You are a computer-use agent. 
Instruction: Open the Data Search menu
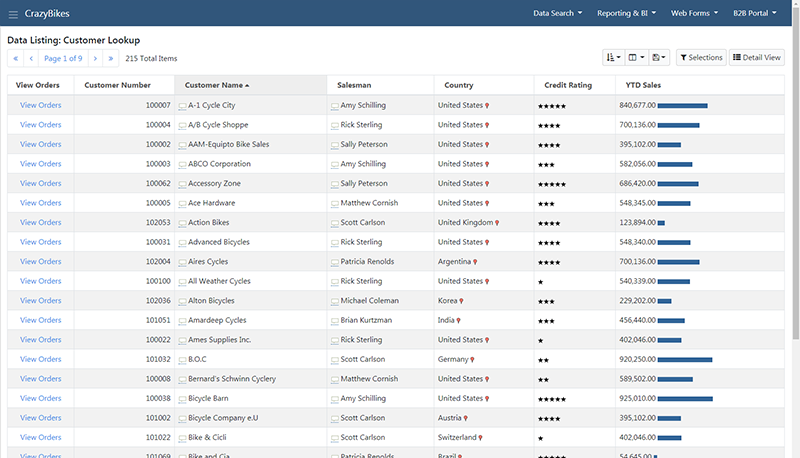point(557,13)
